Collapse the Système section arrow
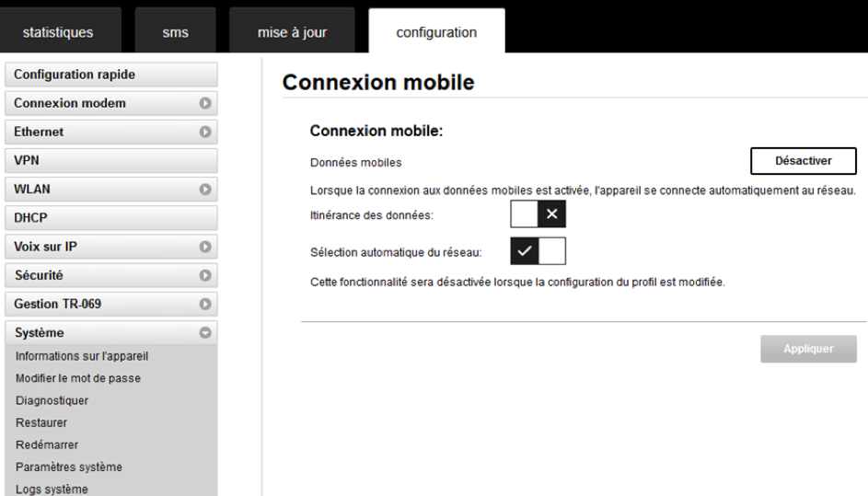This screenshot has height=496, width=868. click(206, 332)
